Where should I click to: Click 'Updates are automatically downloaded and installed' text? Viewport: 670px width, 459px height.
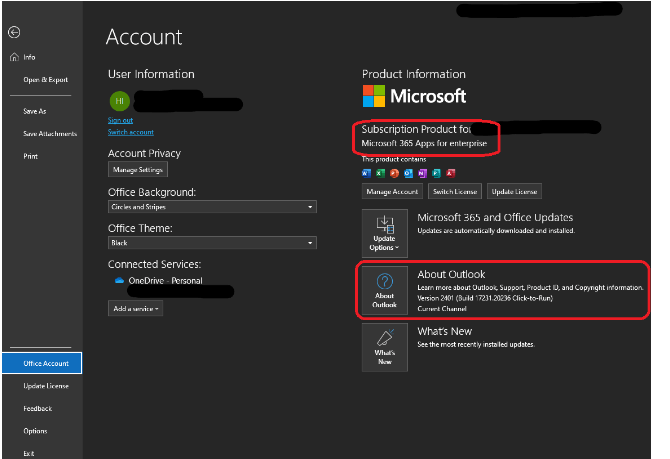pos(496,231)
